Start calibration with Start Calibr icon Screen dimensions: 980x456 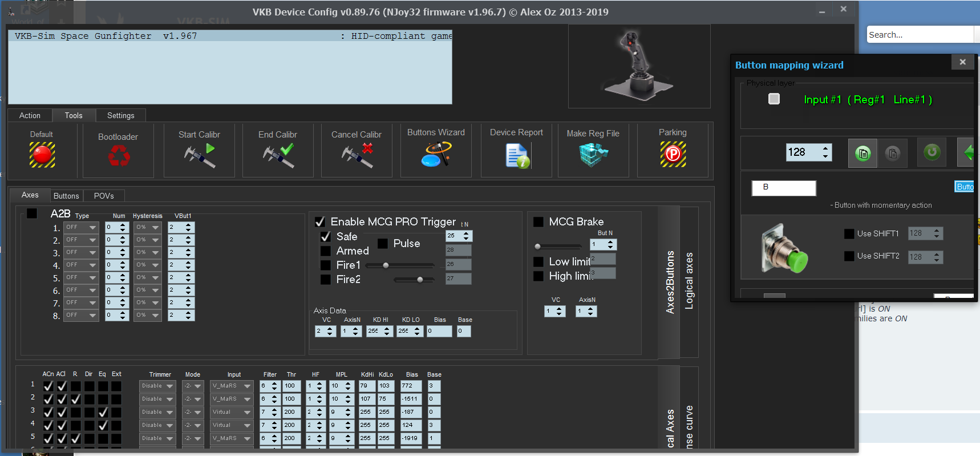click(200, 156)
